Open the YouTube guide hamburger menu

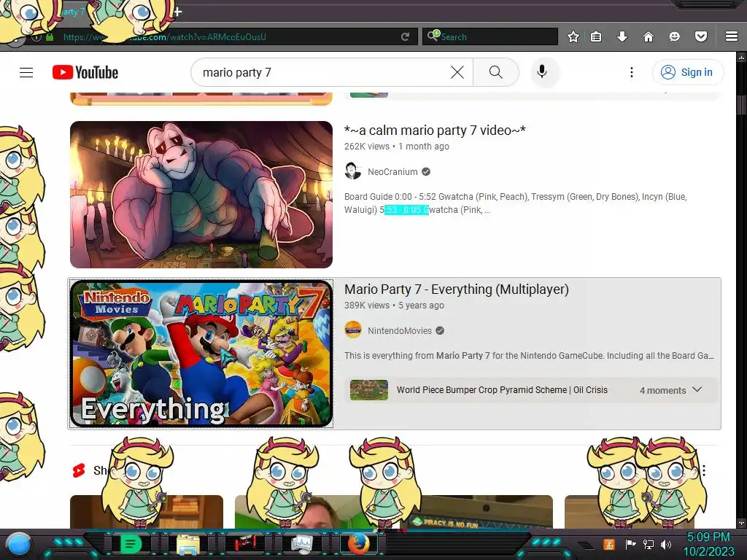pyautogui.click(x=26, y=72)
